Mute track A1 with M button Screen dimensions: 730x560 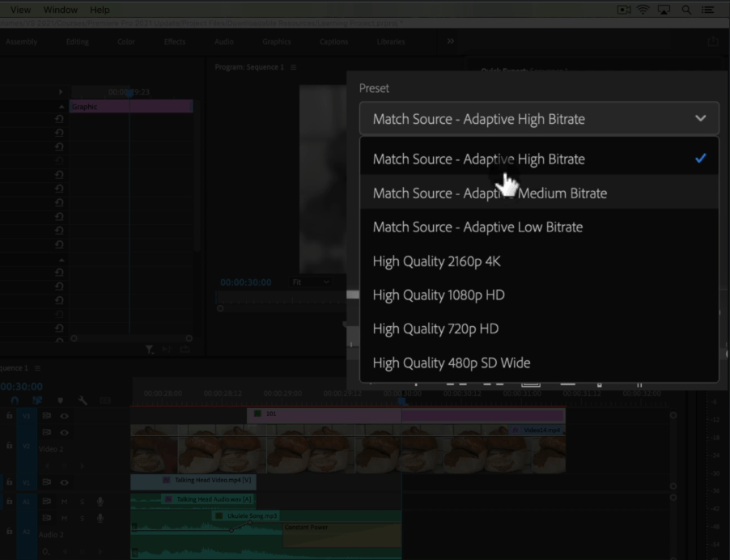64,502
